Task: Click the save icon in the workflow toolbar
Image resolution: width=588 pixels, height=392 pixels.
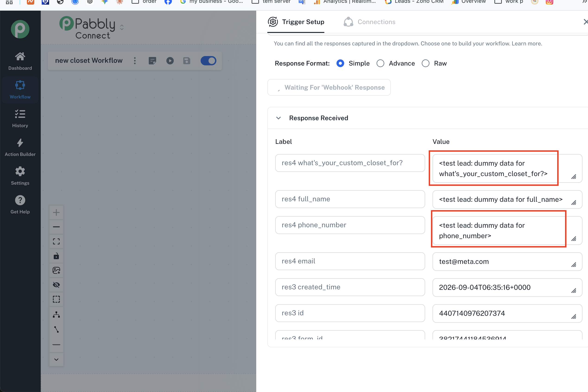Action: [x=187, y=61]
